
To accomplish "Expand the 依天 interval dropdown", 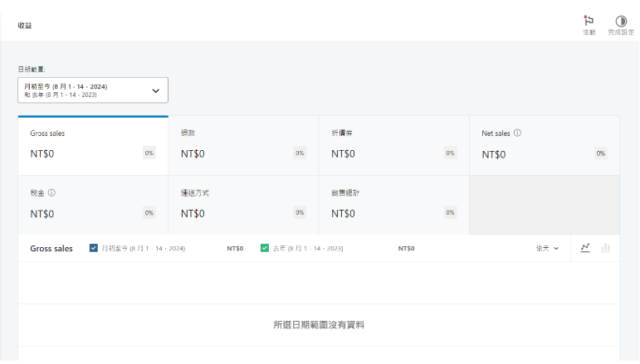I will pos(547,248).
